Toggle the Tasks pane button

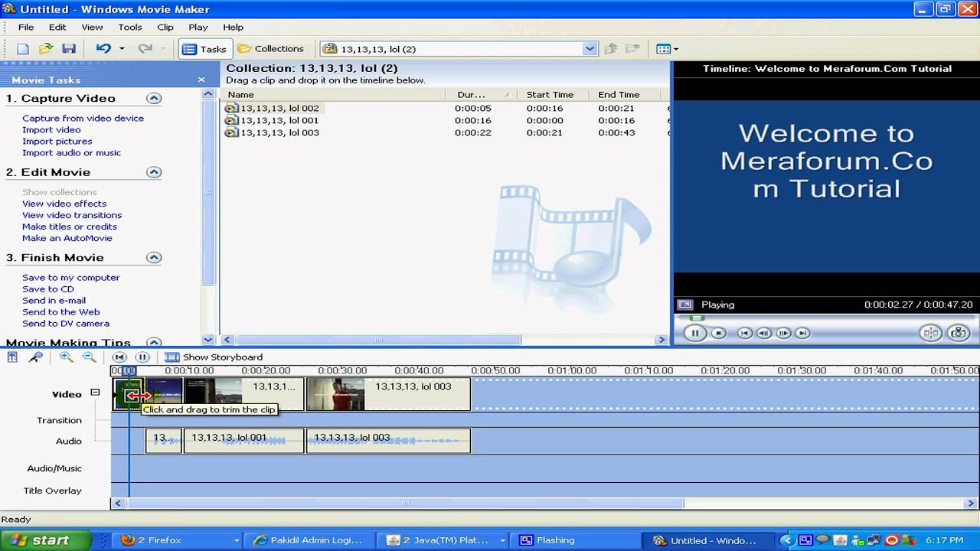pyautogui.click(x=205, y=49)
